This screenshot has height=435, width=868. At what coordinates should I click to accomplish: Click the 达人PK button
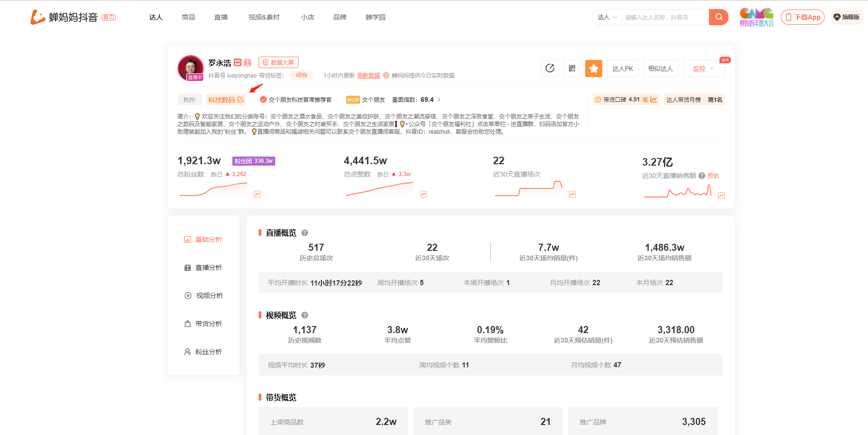tap(622, 69)
